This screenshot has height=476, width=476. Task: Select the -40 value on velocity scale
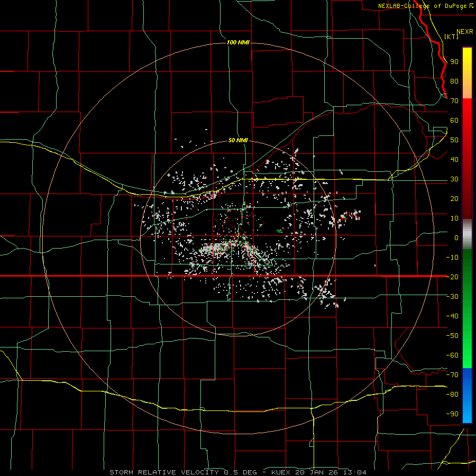(452, 316)
